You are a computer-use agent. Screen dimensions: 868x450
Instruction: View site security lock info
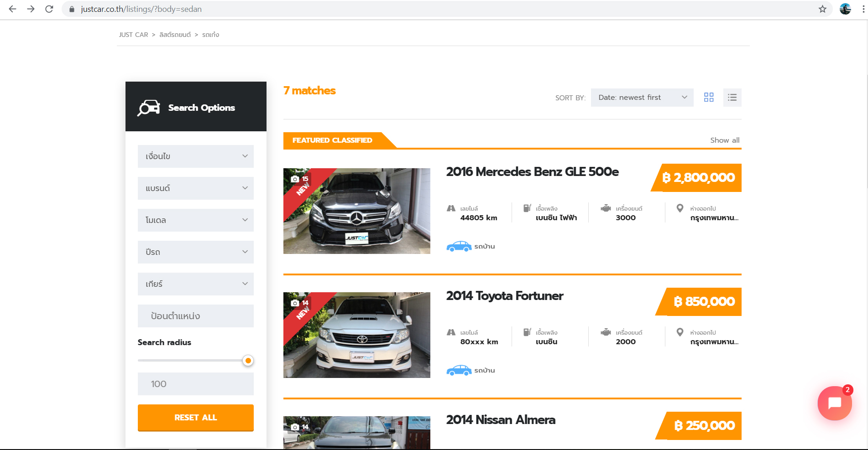pos(72,9)
